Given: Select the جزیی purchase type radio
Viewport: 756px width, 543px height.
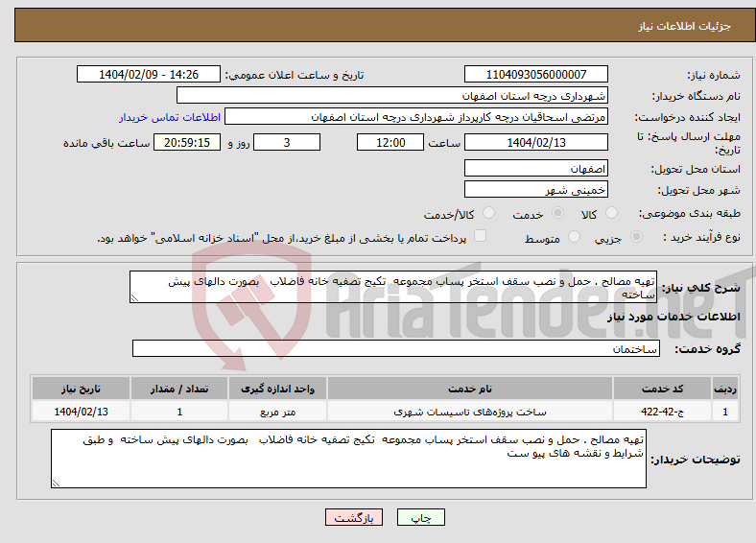Looking at the screenshot, I should [x=636, y=236].
